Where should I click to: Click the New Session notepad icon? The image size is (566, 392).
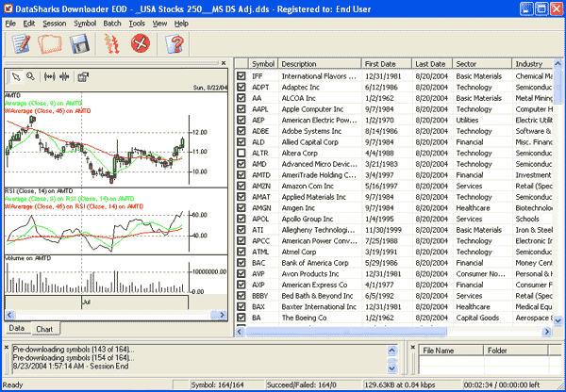point(21,43)
